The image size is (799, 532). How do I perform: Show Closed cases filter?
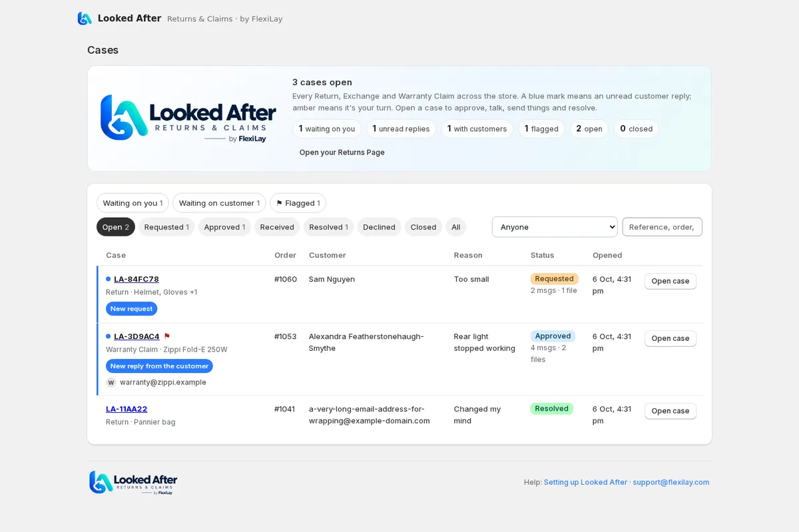pyautogui.click(x=423, y=227)
